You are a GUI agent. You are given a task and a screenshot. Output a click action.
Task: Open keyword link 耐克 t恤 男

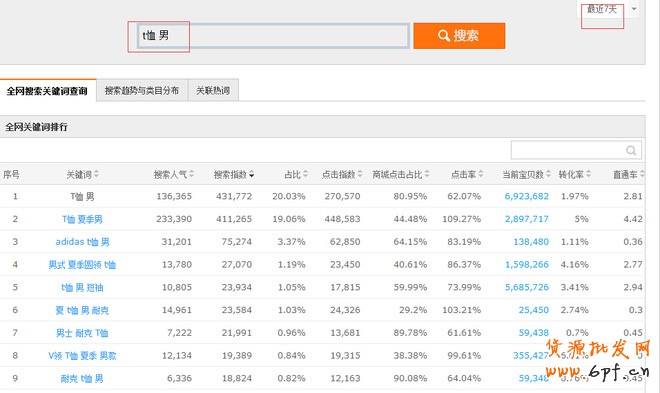pos(82,378)
